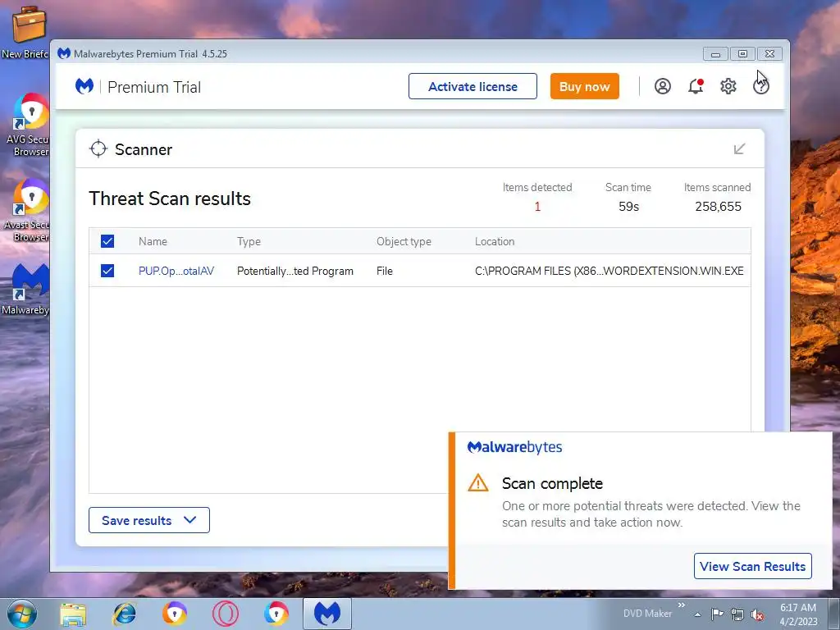Screen dimensions: 840x630
Task: Click the taskbar clock showing 6:17 AM
Action: click(x=798, y=614)
